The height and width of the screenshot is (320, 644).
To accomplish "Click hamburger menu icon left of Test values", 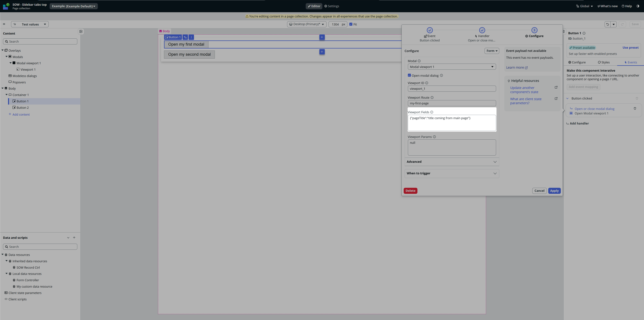I will click(x=4, y=24).
